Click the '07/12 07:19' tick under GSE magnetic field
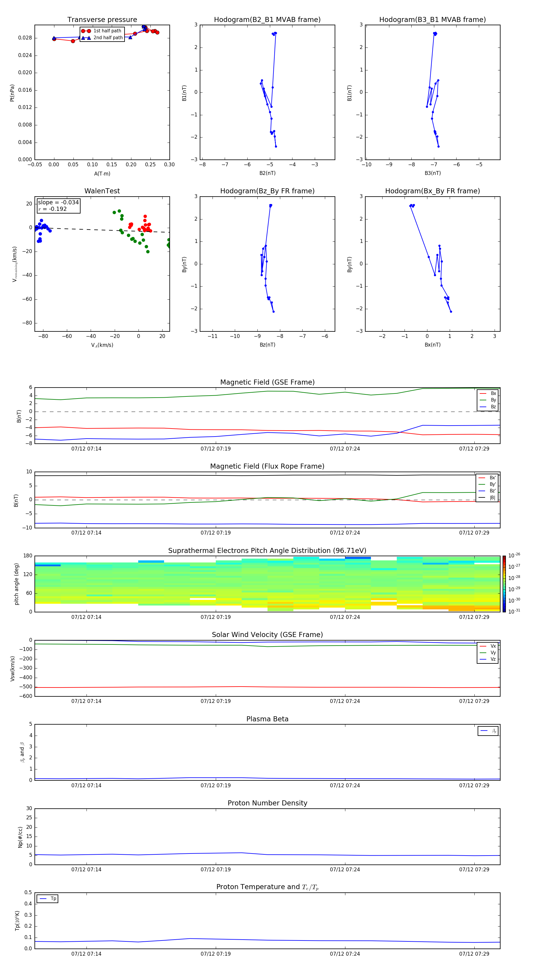 click(215, 449)
